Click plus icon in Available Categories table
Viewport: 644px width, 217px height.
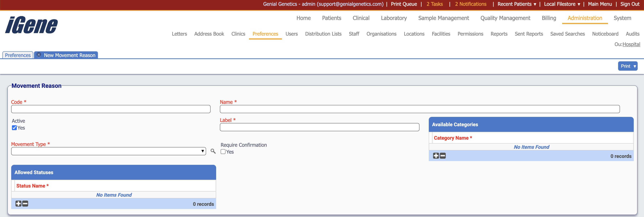coord(436,156)
